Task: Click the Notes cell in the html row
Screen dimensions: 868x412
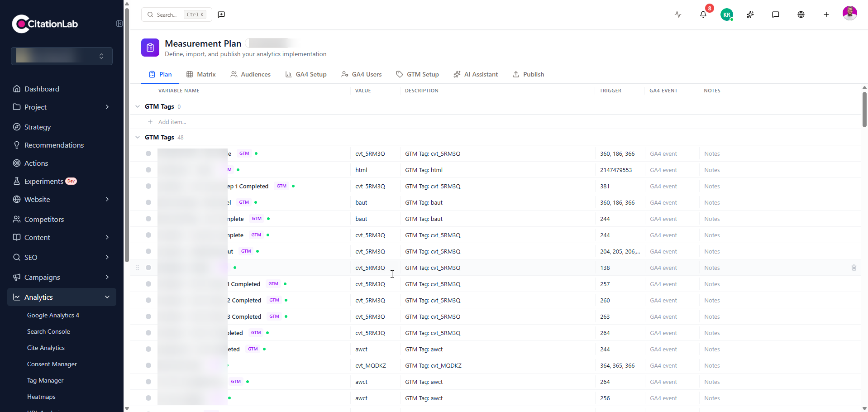Action: point(712,170)
